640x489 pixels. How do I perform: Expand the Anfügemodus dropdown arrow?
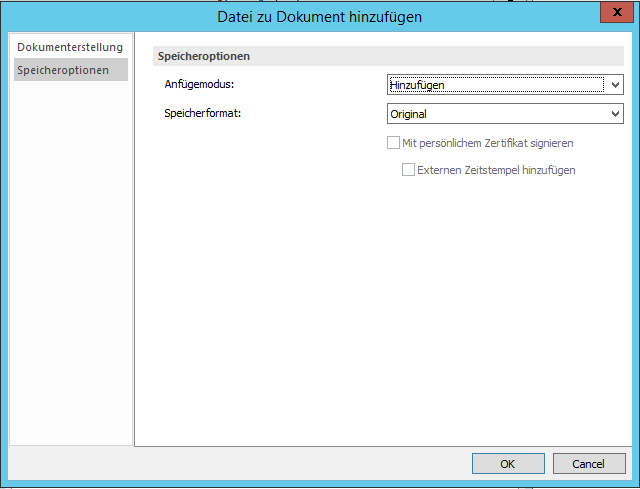click(x=615, y=85)
